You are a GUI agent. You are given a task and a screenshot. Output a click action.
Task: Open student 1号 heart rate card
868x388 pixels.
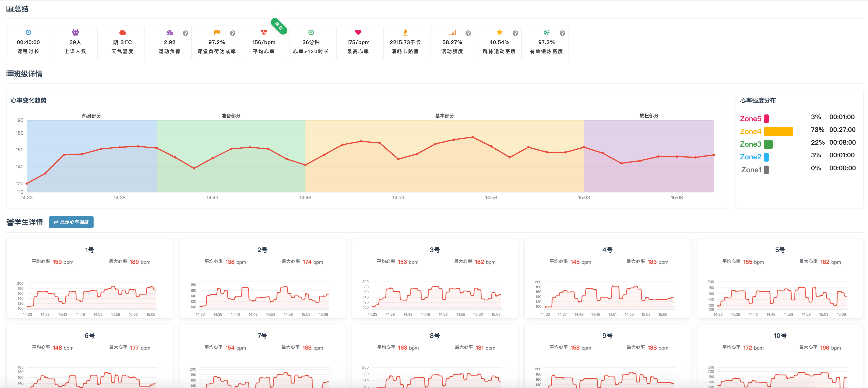90,279
